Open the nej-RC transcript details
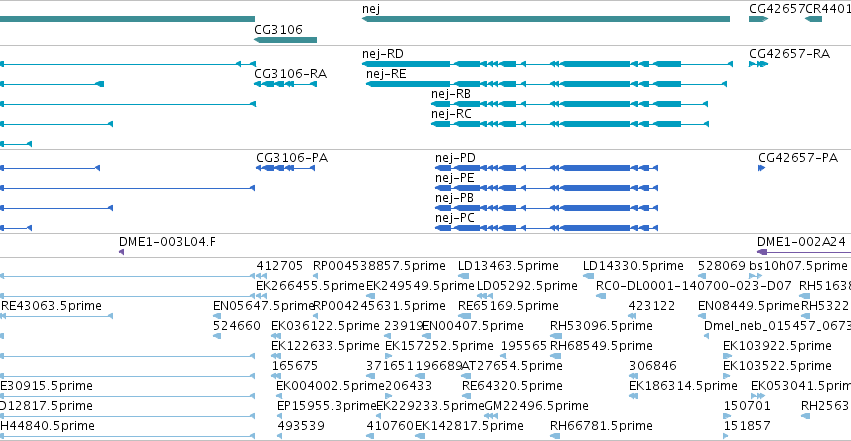This screenshot has height=441, width=851. (x=570, y=124)
